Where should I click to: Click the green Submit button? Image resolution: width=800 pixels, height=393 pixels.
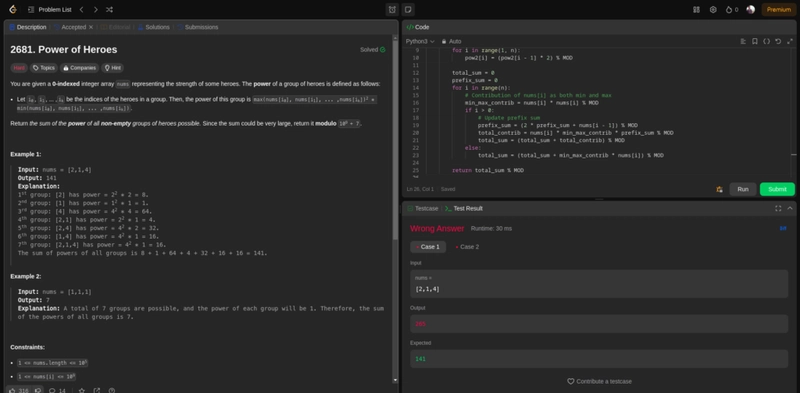pos(777,189)
